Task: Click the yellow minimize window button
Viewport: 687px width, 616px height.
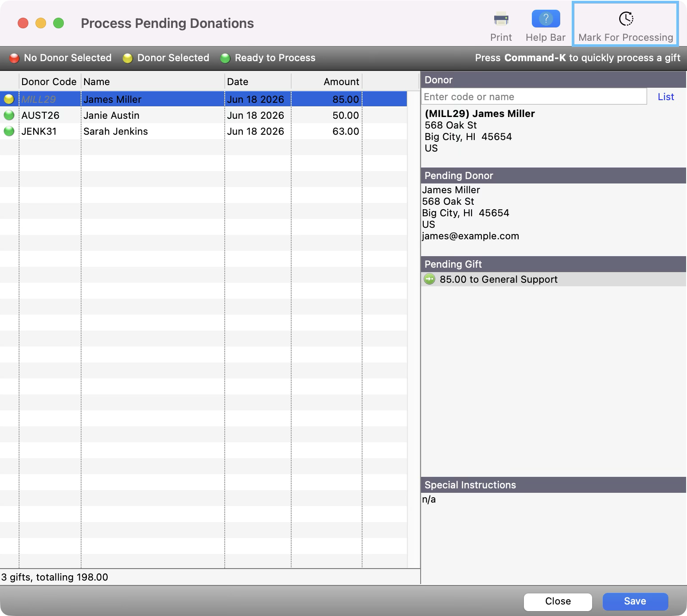Action: [41, 23]
